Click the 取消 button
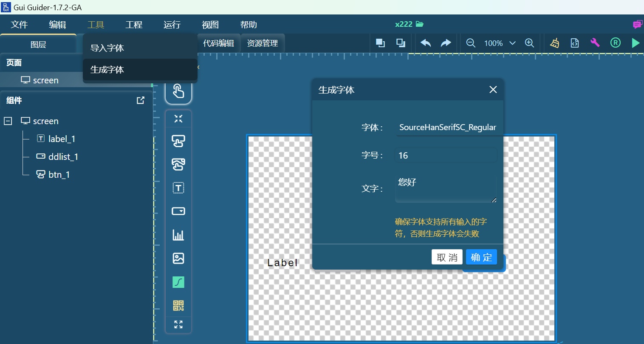Screen dimensions: 644x344 447,257
